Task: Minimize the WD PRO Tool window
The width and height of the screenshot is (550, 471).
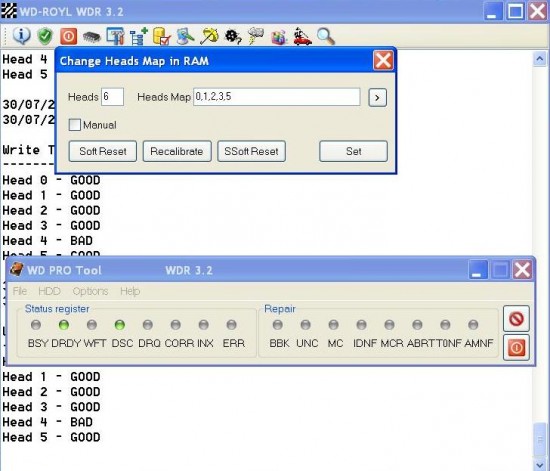Action: click(x=478, y=269)
